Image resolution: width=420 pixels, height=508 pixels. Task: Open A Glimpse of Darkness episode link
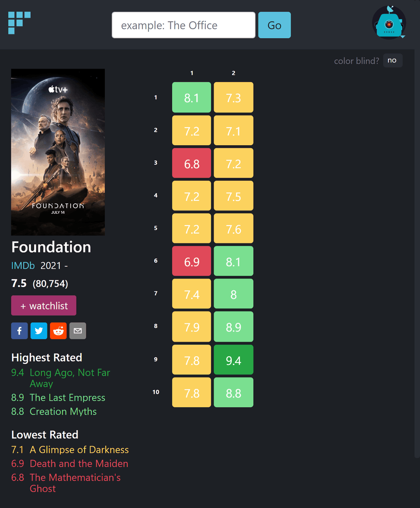79,450
